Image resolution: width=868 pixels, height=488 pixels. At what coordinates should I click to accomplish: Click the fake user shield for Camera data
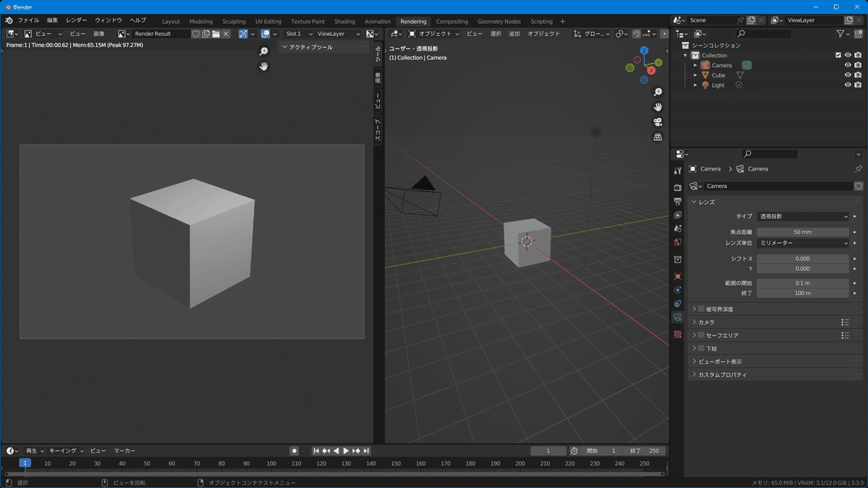[x=859, y=186]
